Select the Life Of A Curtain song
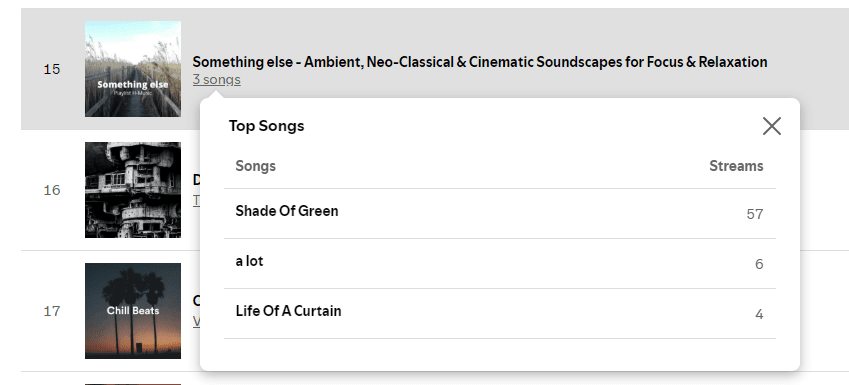 click(289, 311)
